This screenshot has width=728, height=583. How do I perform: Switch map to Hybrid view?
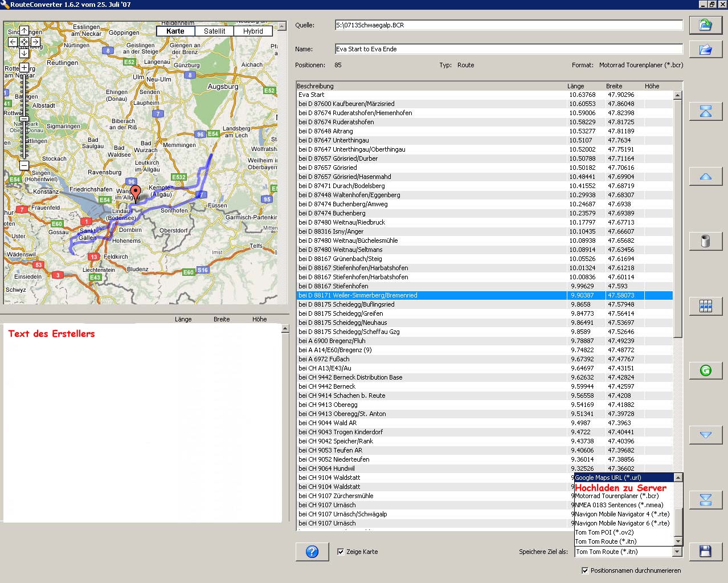click(253, 31)
